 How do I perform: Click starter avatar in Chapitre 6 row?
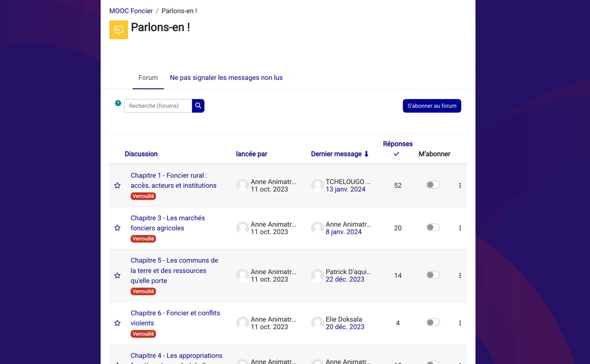coord(242,323)
